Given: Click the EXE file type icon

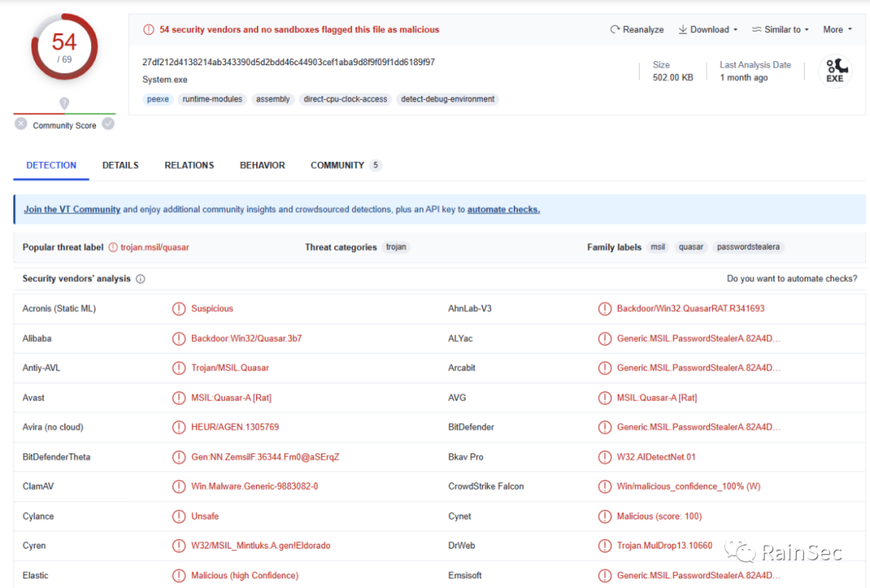Looking at the screenshot, I should [835, 72].
